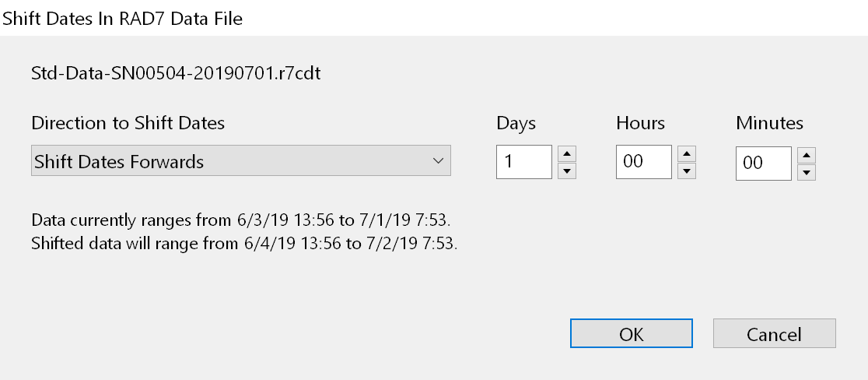Cancel the Shift Dates dialog
Image resolution: width=868 pixels, height=380 pixels.
coord(774,333)
